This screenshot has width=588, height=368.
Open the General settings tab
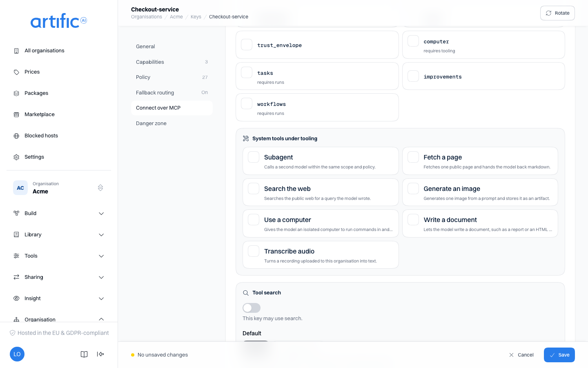tap(172, 47)
